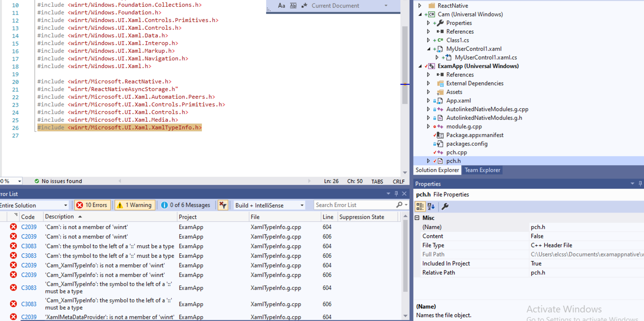This screenshot has height=321, width=644.
Task: Toggle display of the 1 Warning
Action: (135, 205)
